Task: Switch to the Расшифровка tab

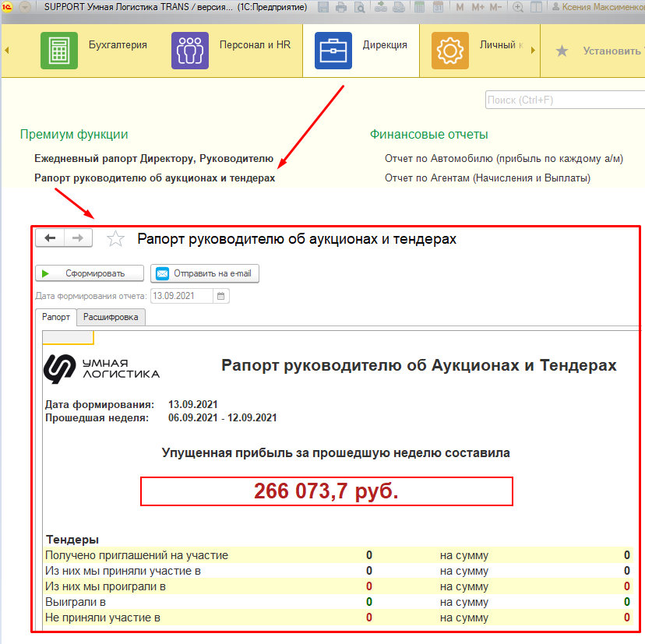Action: [x=111, y=317]
